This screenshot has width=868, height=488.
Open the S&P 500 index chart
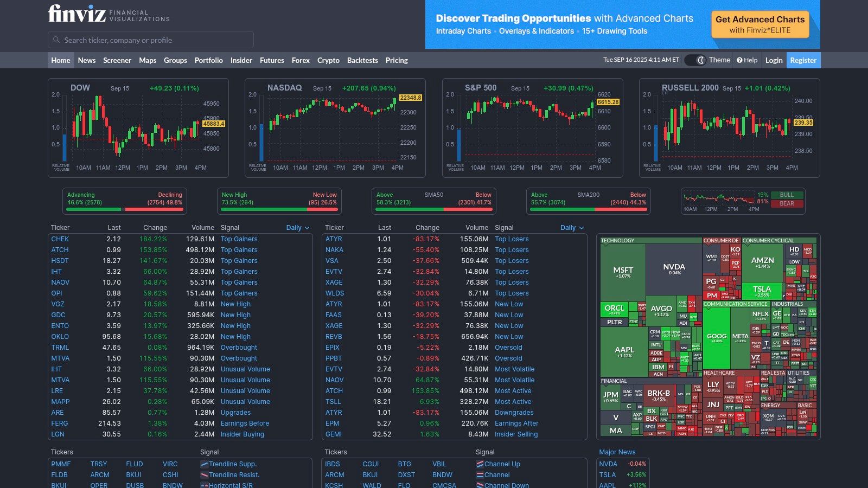(x=533, y=128)
